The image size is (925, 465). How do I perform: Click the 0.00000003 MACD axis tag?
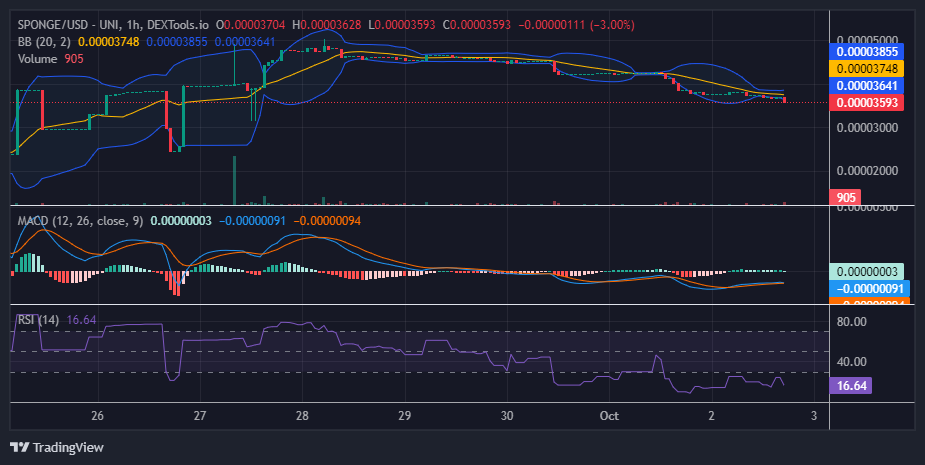[x=867, y=271]
